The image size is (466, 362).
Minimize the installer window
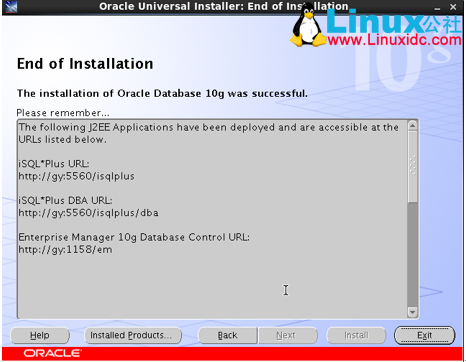(x=438, y=7)
